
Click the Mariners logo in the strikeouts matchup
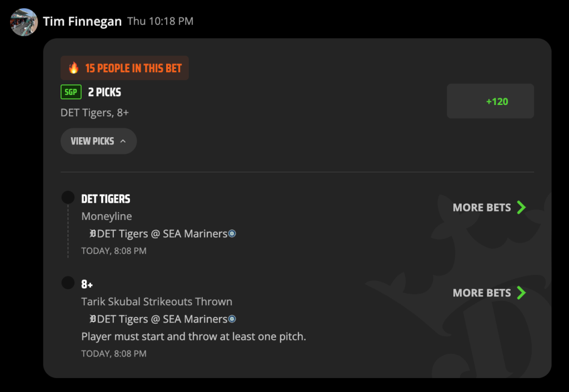(x=232, y=319)
